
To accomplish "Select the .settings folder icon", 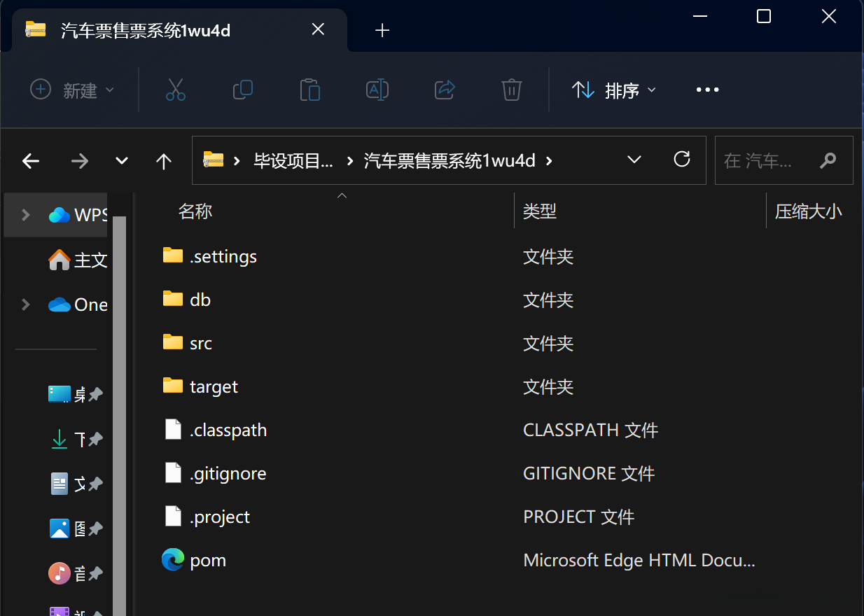I will [173, 255].
